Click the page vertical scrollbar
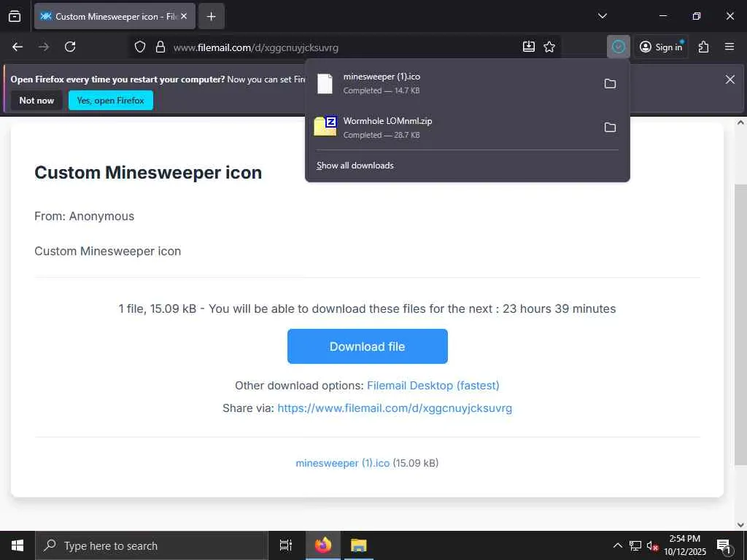Screen dimensions: 747x560 pos(740,324)
